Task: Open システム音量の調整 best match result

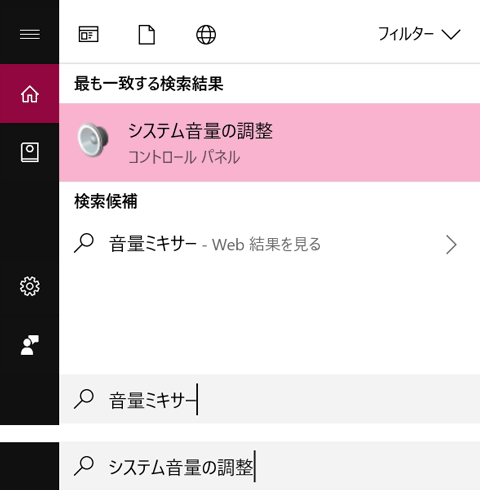Action: 269,143
